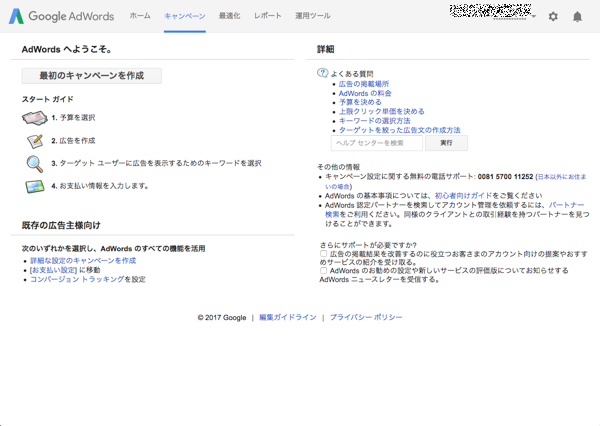Click 詳細な設定のキャンペーンを作成 link

point(83,261)
